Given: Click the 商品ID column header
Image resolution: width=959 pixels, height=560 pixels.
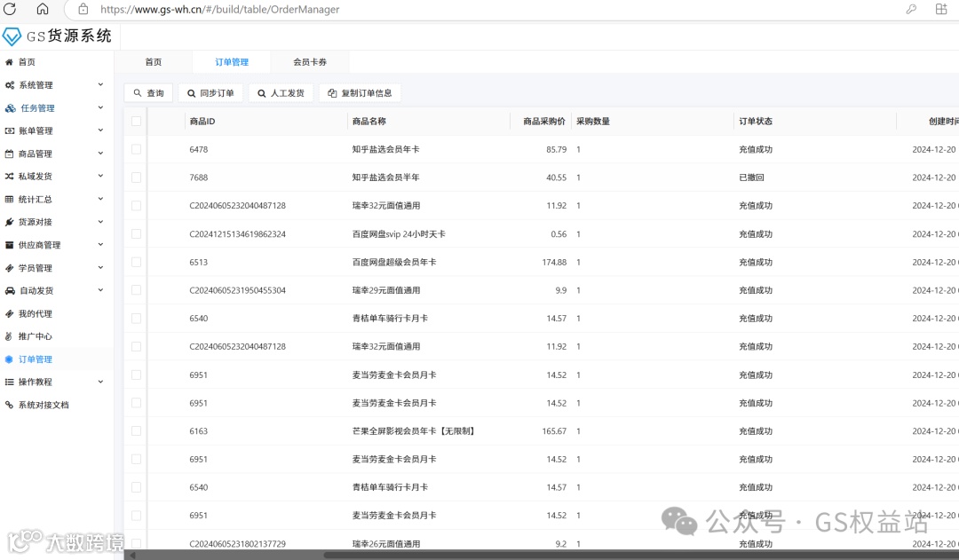Looking at the screenshot, I should (202, 121).
